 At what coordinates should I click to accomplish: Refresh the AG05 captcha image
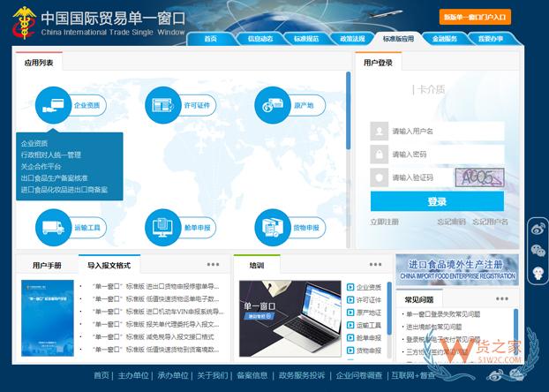(x=479, y=177)
